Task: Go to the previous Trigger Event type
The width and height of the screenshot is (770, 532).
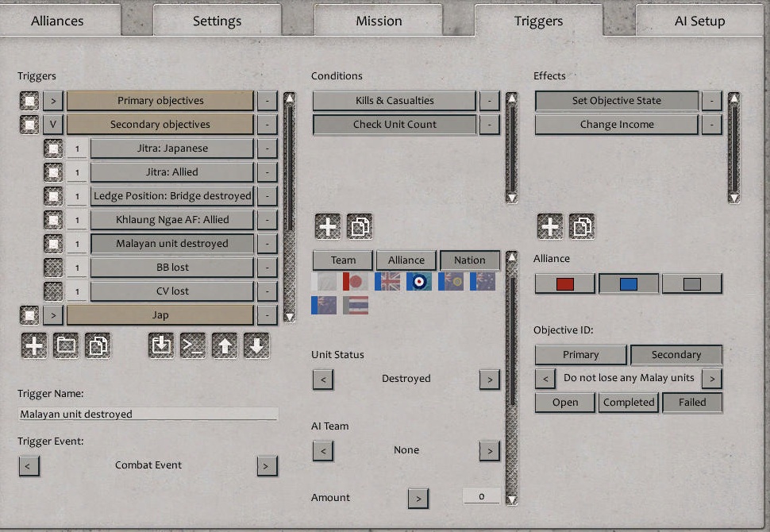Action: point(29,466)
